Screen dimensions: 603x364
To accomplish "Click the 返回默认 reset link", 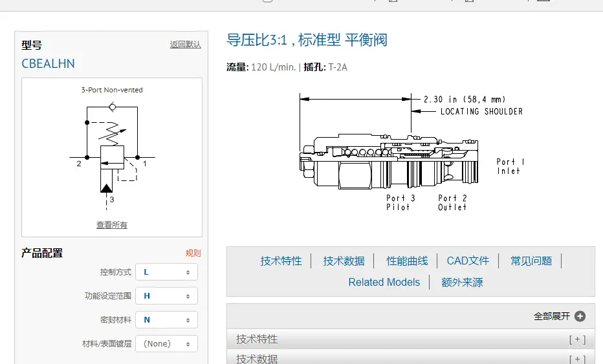I will [x=185, y=45].
